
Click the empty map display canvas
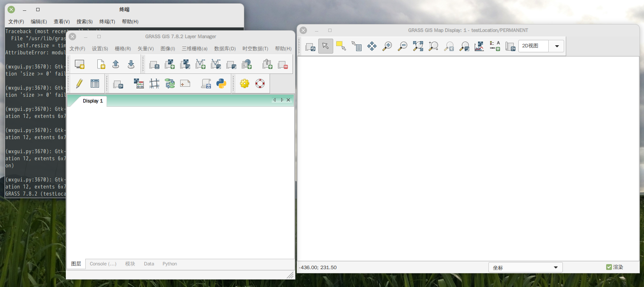pyautogui.click(x=468, y=158)
